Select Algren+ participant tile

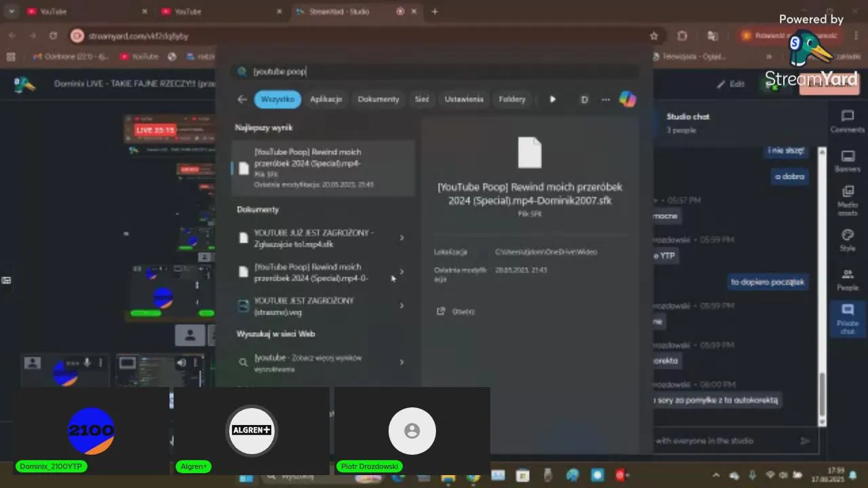(252, 430)
